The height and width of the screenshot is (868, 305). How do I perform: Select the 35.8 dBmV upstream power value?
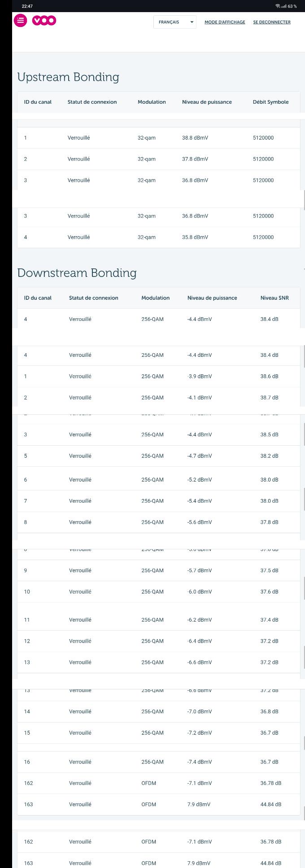pos(195,237)
